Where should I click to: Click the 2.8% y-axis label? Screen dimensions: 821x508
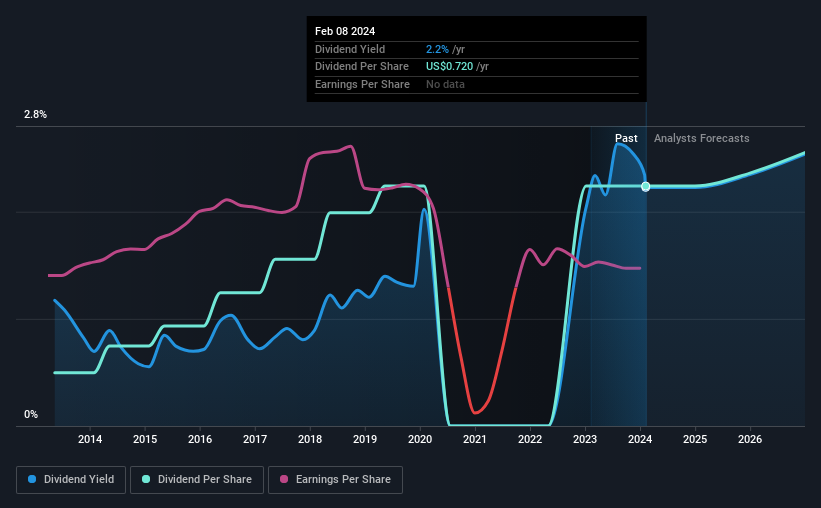(36, 115)
